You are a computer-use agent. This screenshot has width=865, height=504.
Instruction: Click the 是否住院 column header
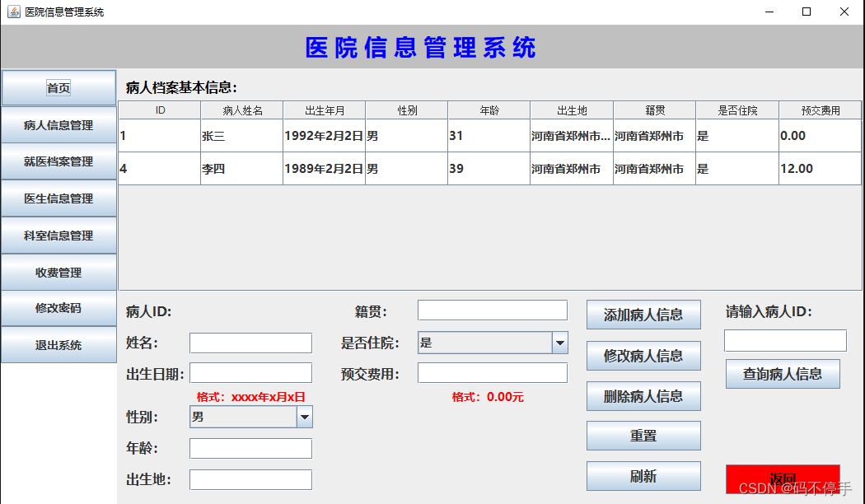pos(737,110)
